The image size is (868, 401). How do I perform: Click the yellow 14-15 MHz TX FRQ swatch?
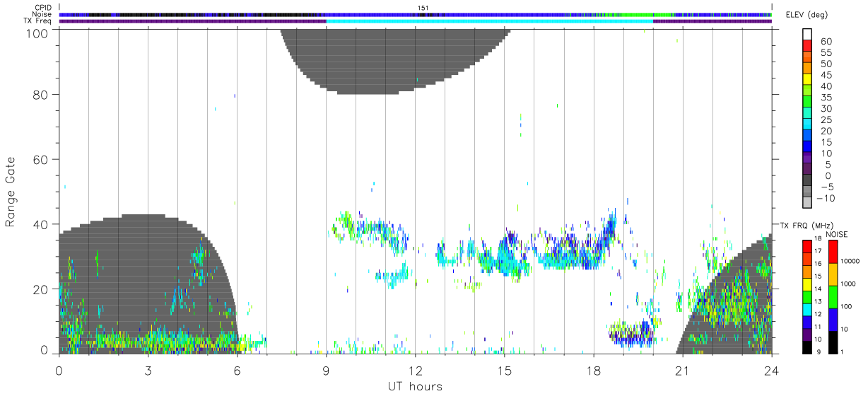tap(807, 284)
